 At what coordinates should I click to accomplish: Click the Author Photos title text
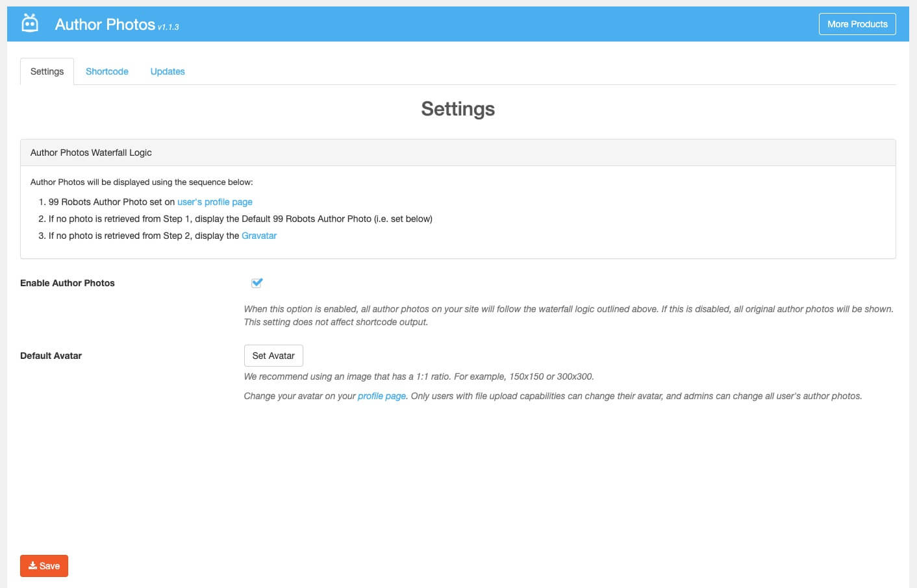(105, 24)
